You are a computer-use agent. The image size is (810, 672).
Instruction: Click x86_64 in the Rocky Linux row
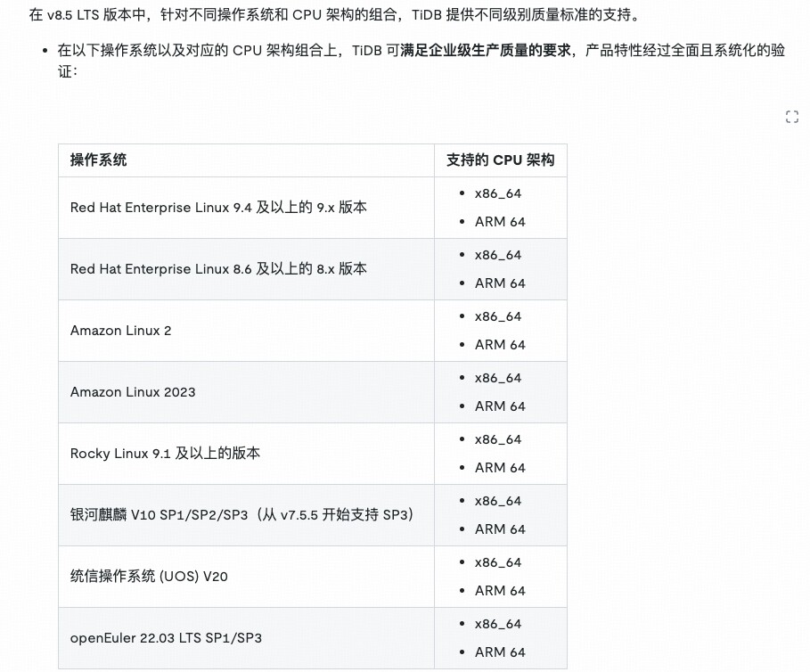point(498,439)
